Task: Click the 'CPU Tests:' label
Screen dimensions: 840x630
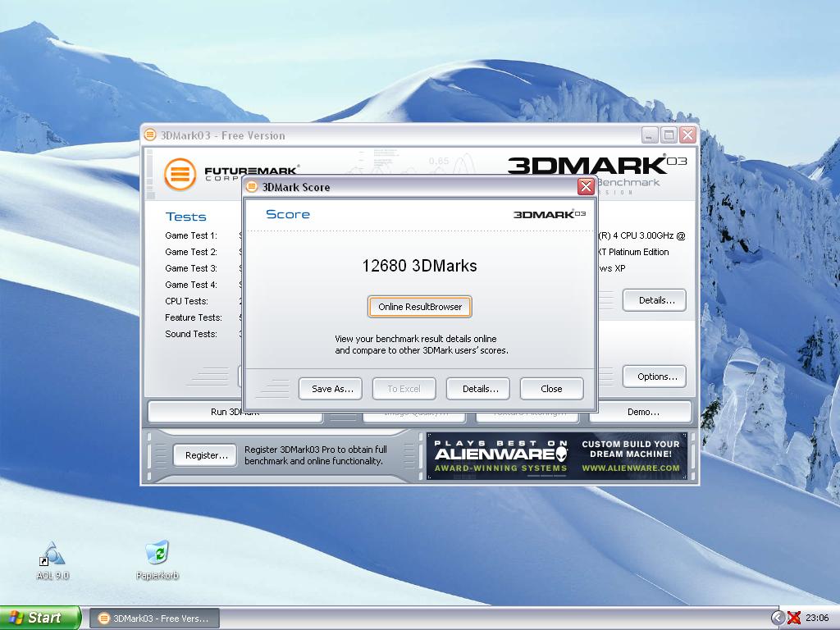Action: (186, 301)
